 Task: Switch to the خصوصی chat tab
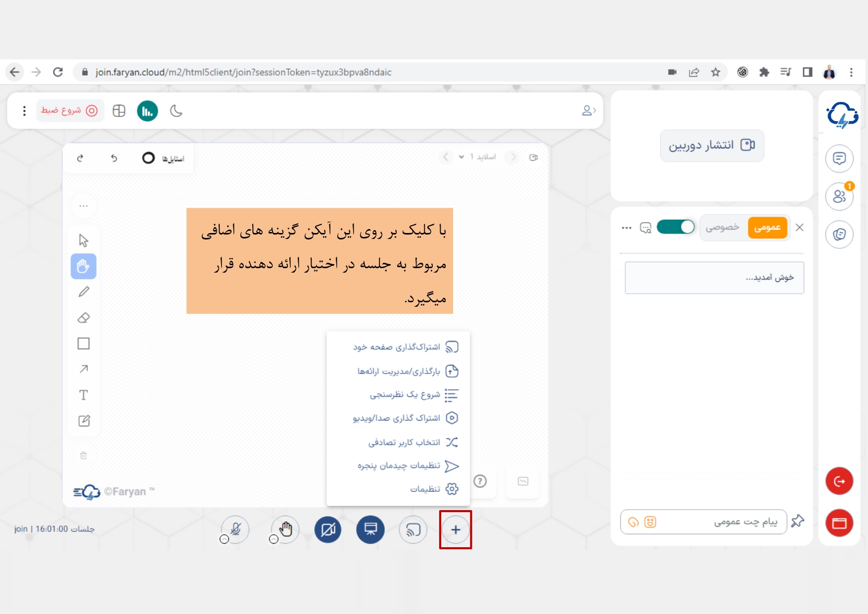tap(722, 228)
